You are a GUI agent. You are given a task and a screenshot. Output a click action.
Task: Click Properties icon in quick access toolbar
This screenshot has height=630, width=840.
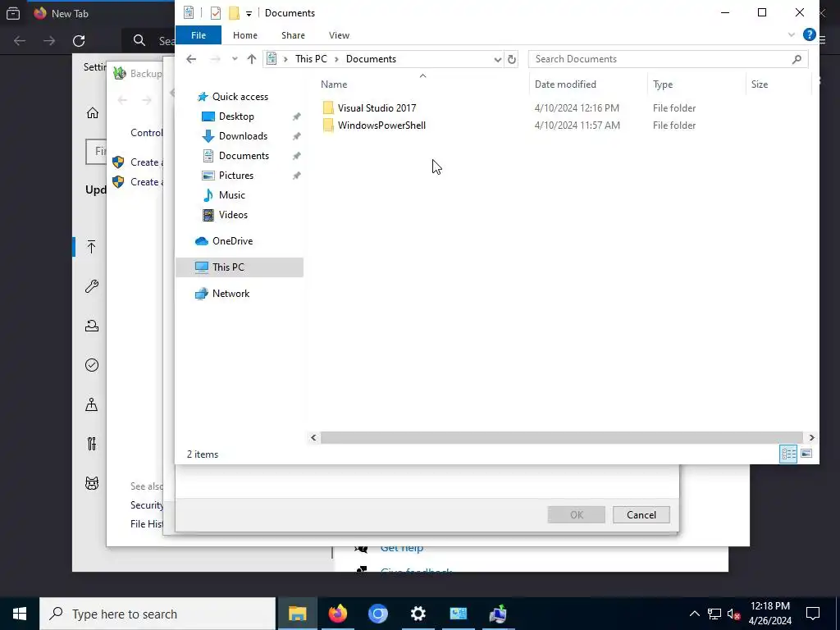pyautogui.click(x=216, y=13)
